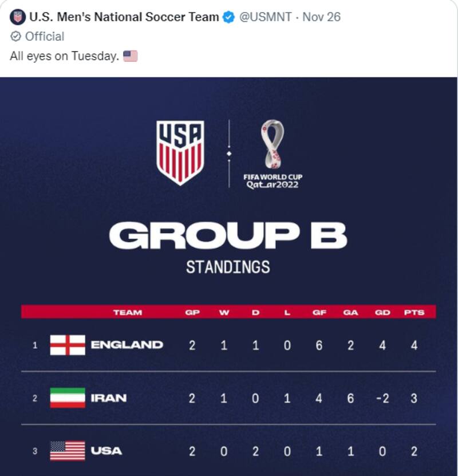Viewport: 458px width, 476px height.
Task: Click the ENGLAND team name row
Action: tap(127, 345)
